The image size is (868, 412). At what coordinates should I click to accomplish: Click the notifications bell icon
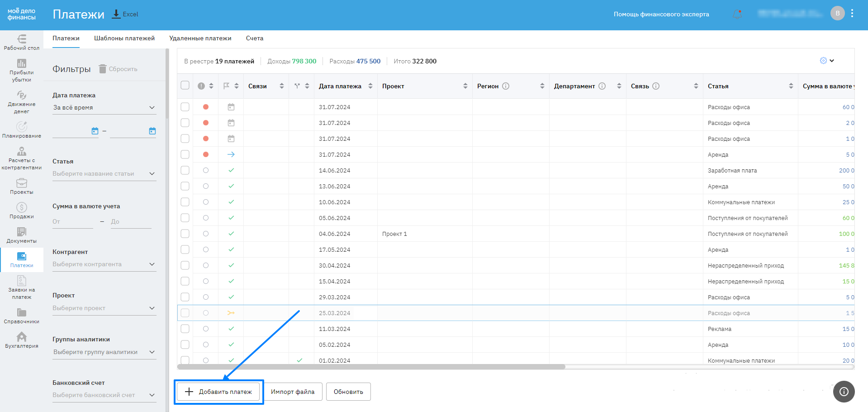click(737, 14)
